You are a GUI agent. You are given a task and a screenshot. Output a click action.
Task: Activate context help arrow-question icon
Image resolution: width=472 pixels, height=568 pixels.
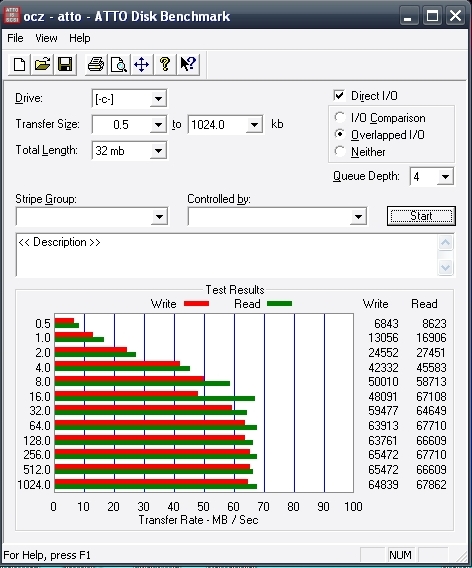(188, 65)
